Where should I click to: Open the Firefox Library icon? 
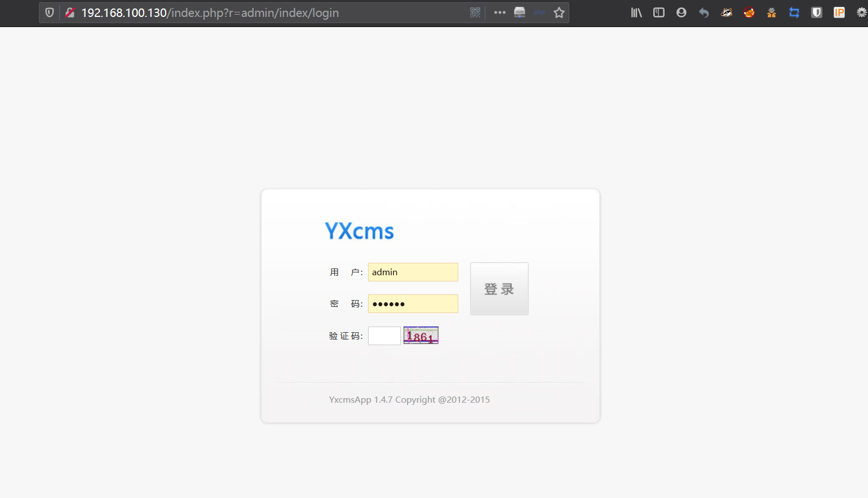tap(636, 12)
